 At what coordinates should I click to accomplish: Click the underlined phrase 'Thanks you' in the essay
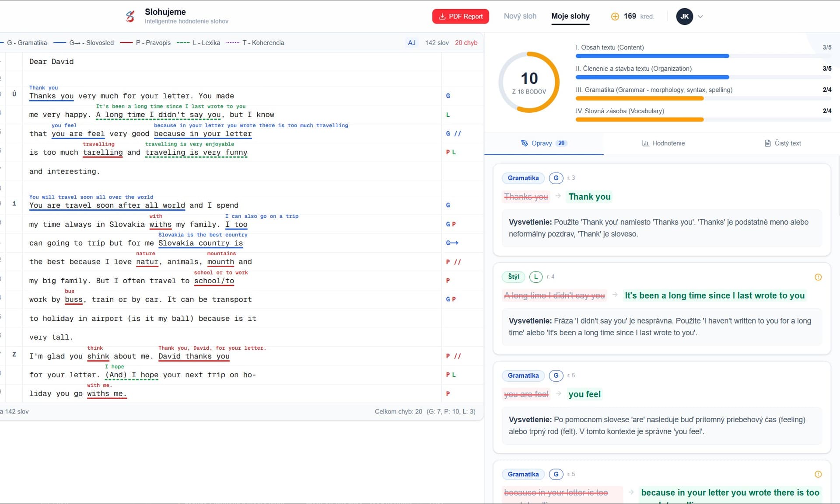point(51,96)
